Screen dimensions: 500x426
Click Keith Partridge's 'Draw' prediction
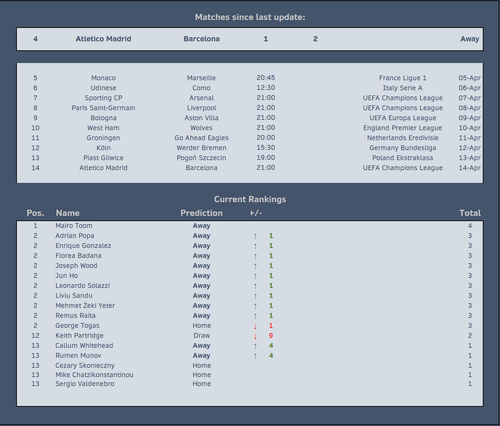tap(202, 336)
